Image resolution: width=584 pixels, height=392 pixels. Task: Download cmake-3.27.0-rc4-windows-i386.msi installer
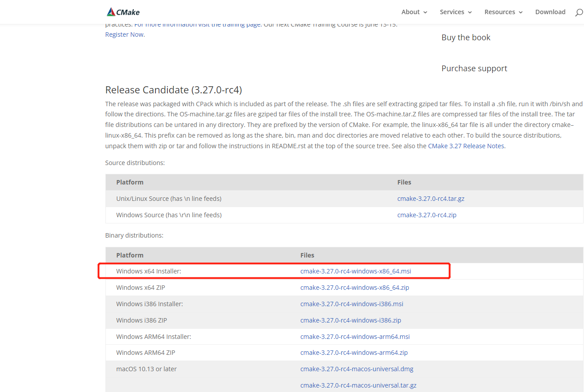(x=352, y=304)
